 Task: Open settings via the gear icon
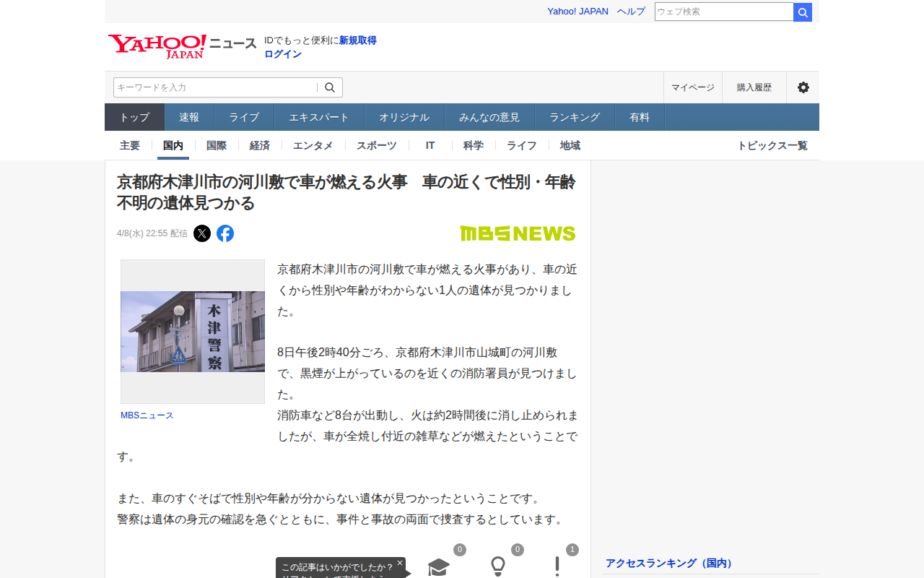point(803,87)
